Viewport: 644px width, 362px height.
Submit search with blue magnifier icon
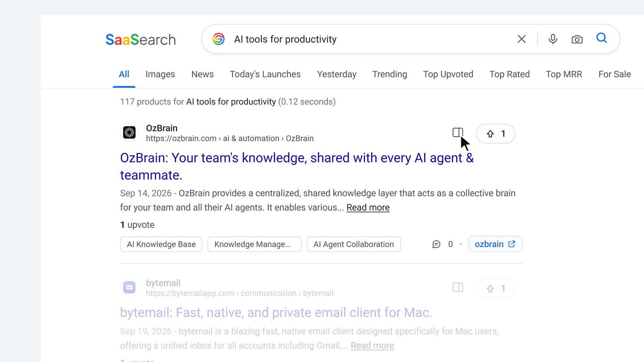point(601,38)
